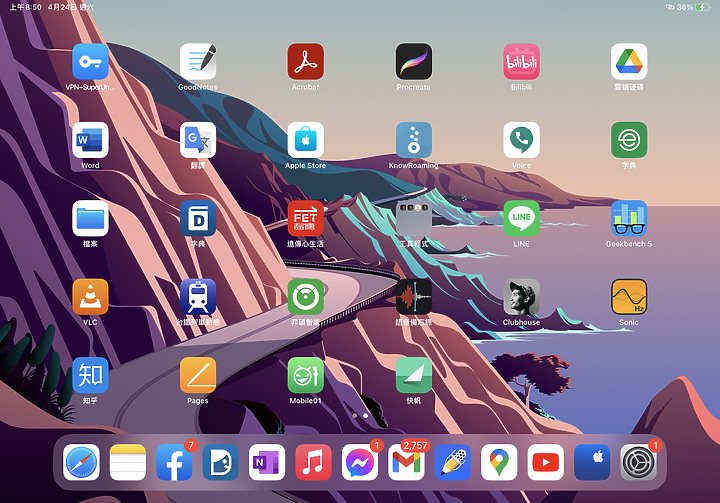Open Mobile01 app
Image resolution: width=720 pixels, height=503 pixels.
coord(306,375)
